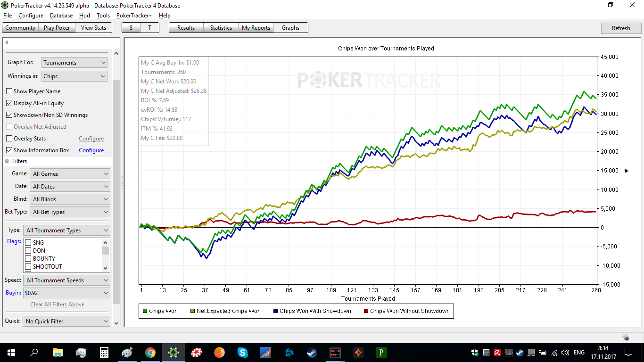
Task: Click the PokerTracker taskbar icon
Action: (x=173, y=352)
